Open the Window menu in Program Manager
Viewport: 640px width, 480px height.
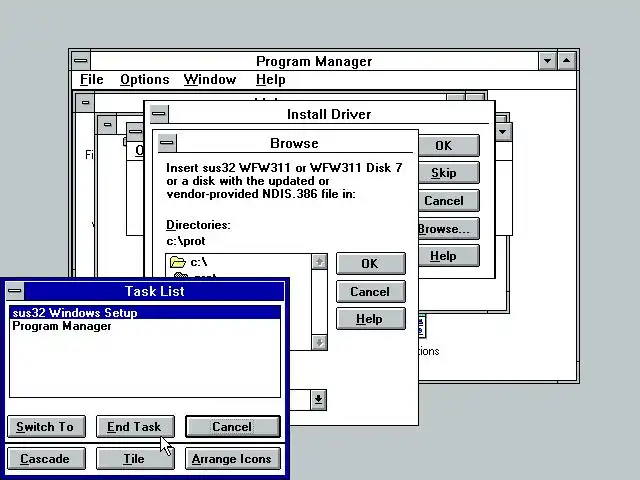click(210, 80)
